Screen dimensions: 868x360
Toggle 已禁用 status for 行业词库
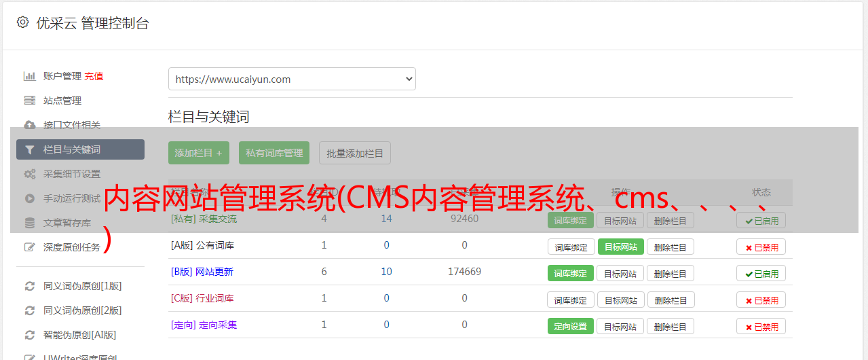click(x=761, y=300)
